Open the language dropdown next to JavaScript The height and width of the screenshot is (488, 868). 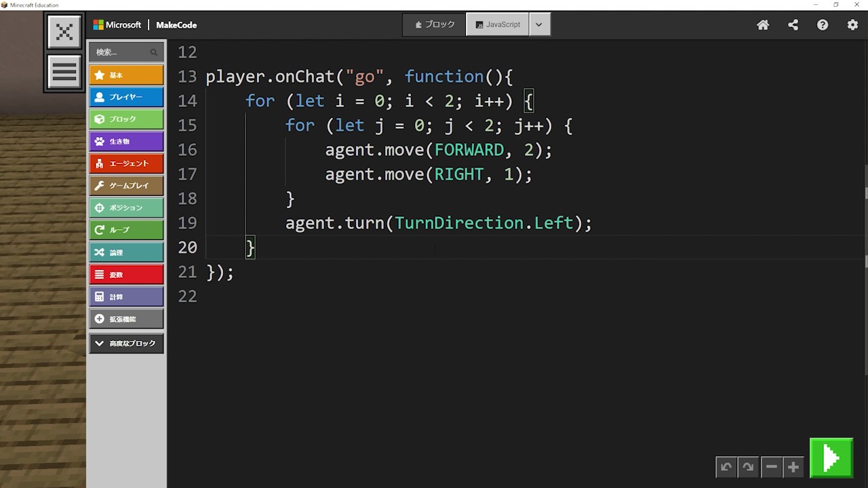pos(539,24)
